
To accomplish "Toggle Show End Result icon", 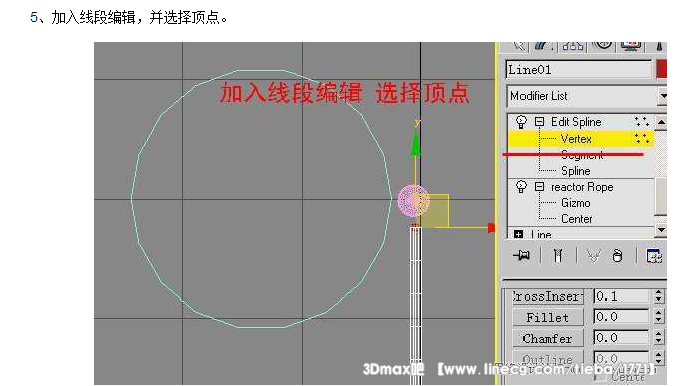I will click(558, 255).
